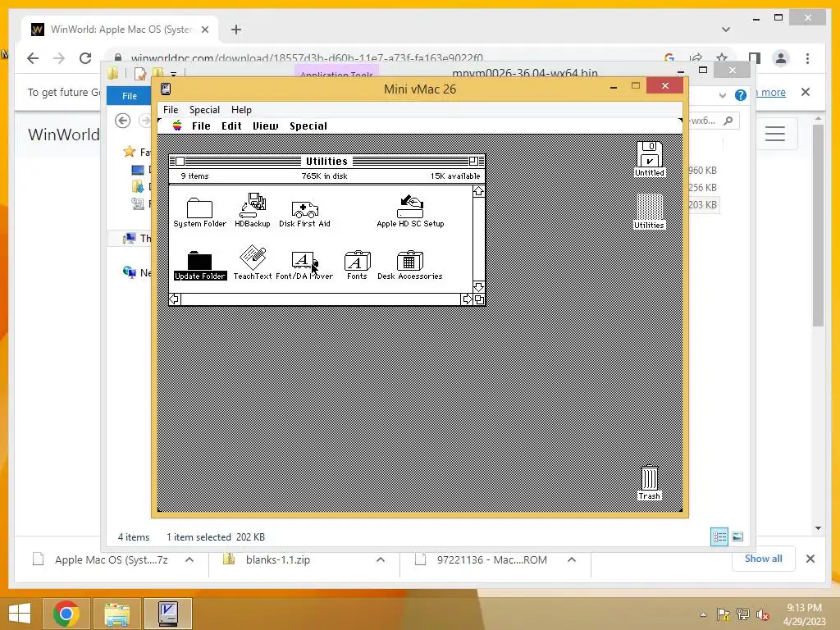Click the Utilities window zoom box

coord(473,161)
